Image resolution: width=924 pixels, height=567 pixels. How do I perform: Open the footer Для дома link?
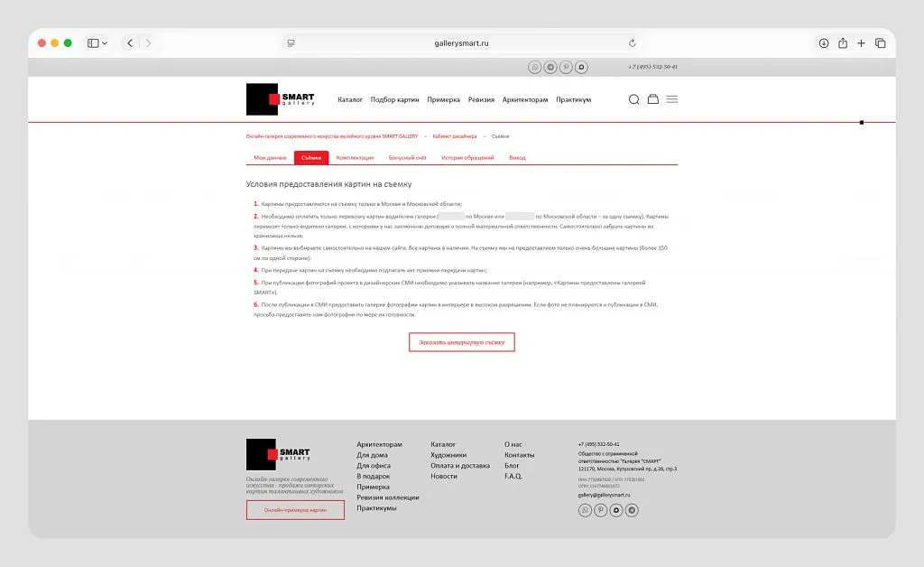click(372, 455)
